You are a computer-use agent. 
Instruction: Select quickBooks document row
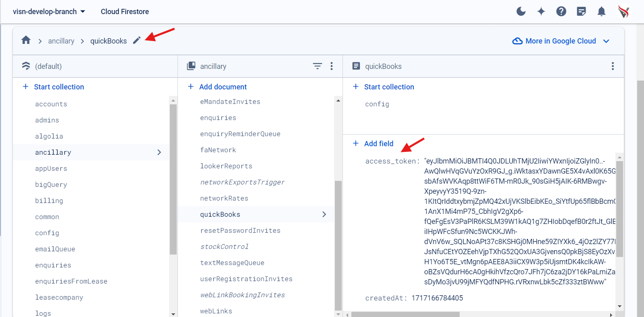coord(256,214)
